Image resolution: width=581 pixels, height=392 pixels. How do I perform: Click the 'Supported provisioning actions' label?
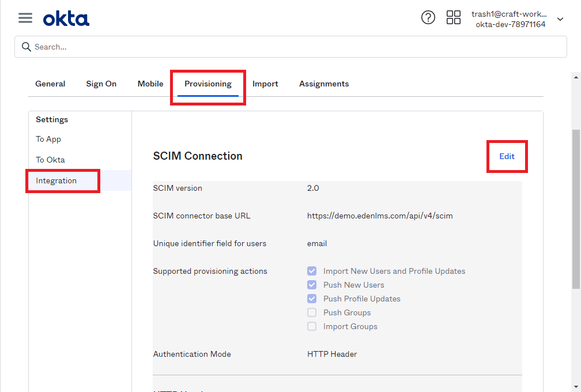click(x=210, y=271)
